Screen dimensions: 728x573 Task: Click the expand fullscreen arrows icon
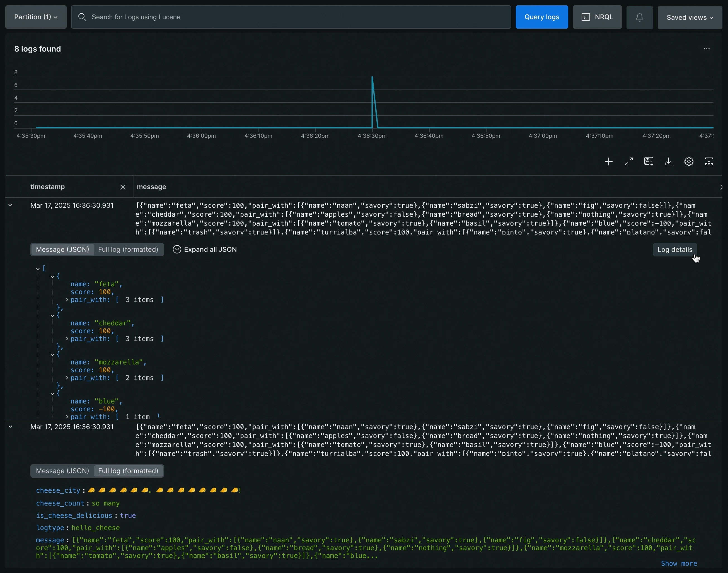pyautogui.click(x=629, y=162)
